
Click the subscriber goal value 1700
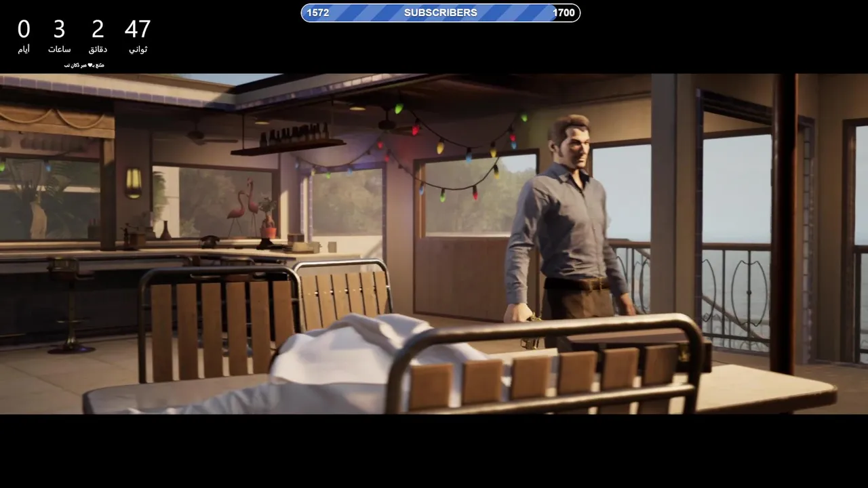point(564,13)
